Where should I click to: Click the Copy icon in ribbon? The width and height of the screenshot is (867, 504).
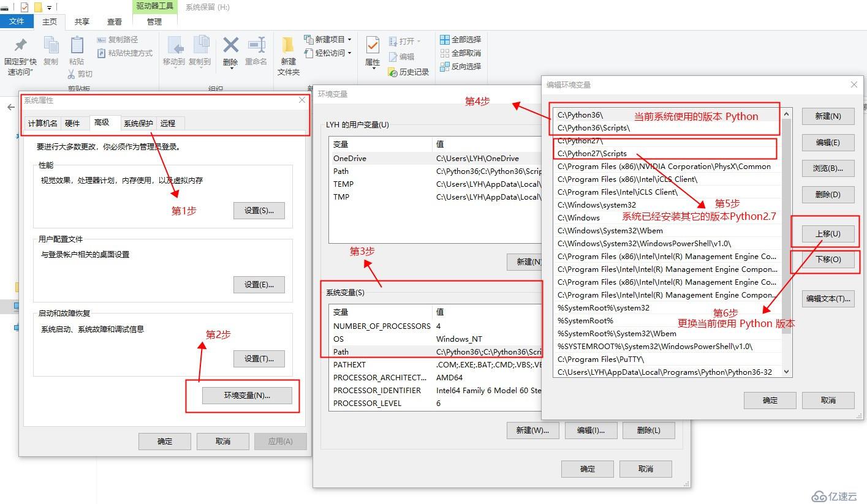click(51, 46)
